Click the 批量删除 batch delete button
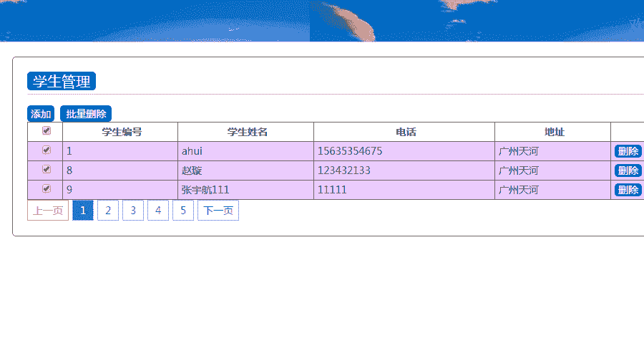The width and height of the screenshot is (644, 341). point(86,114)
